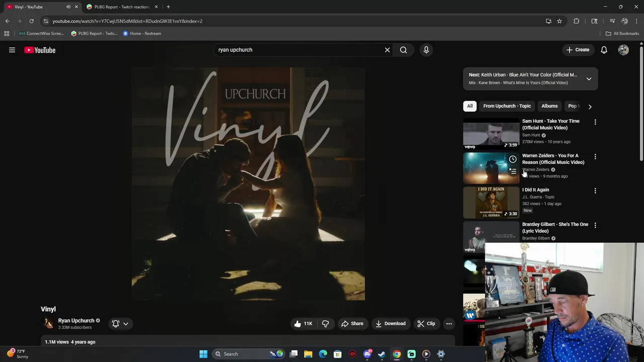Open Home - Restream bookmark
Viewport: 644px width, 362px height.
pos(142,34)
